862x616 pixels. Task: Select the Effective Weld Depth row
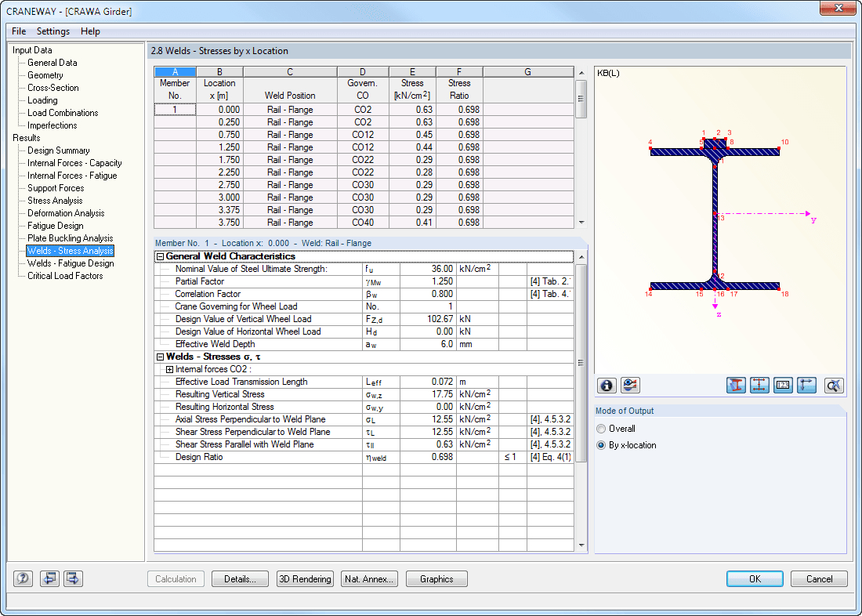coord(364,344)
